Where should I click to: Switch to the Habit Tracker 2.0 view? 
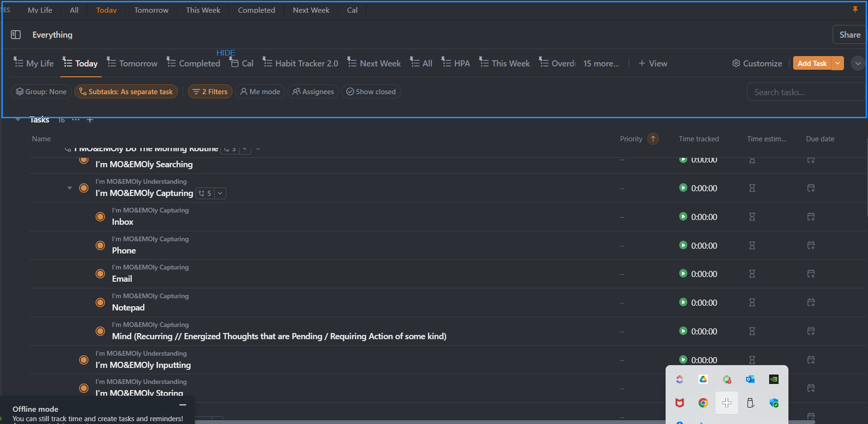300,63
